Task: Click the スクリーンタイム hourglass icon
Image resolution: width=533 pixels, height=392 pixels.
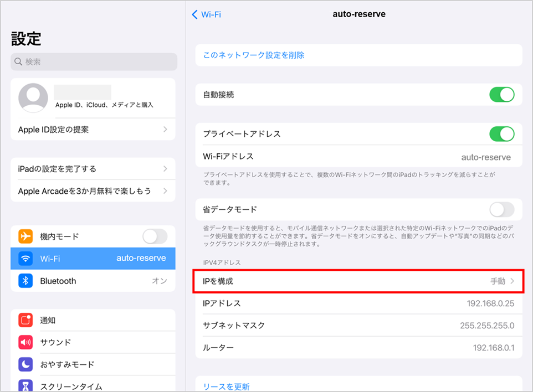Action: 25,385
